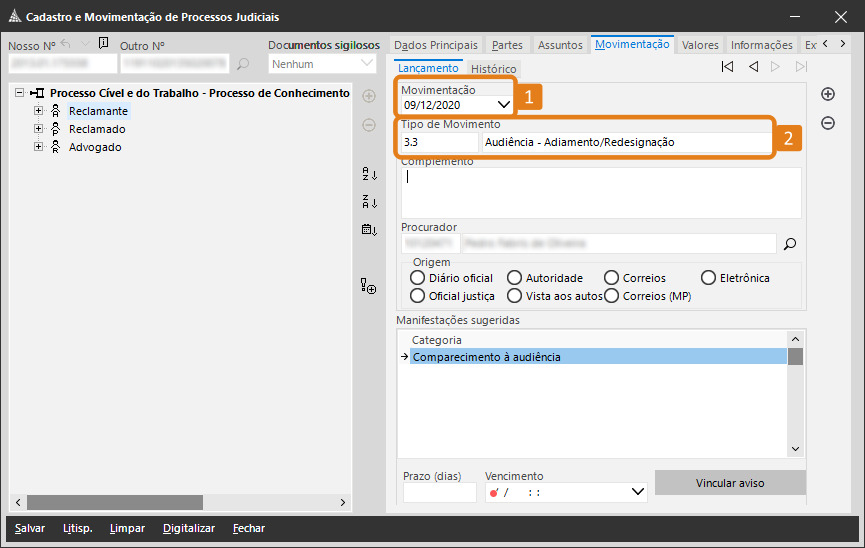The width and height of the screenshot is (865, 548).
Task: Open the Movimentação date dropdown
Action: click(x=503, y=104)
